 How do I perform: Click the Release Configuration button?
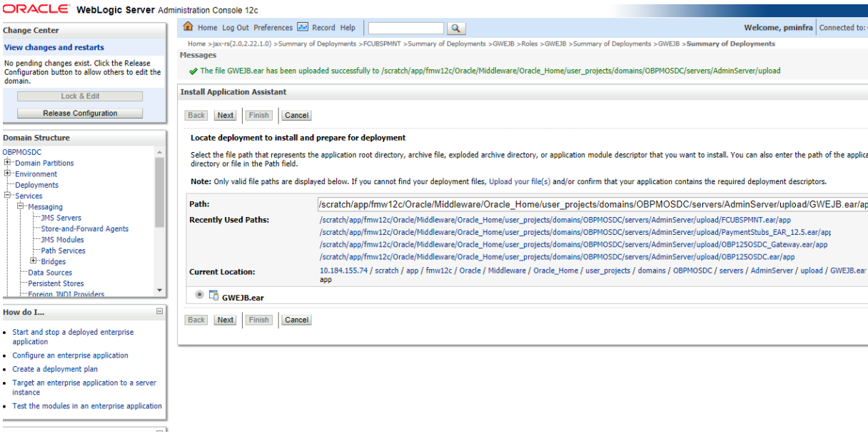pos(79,112)
